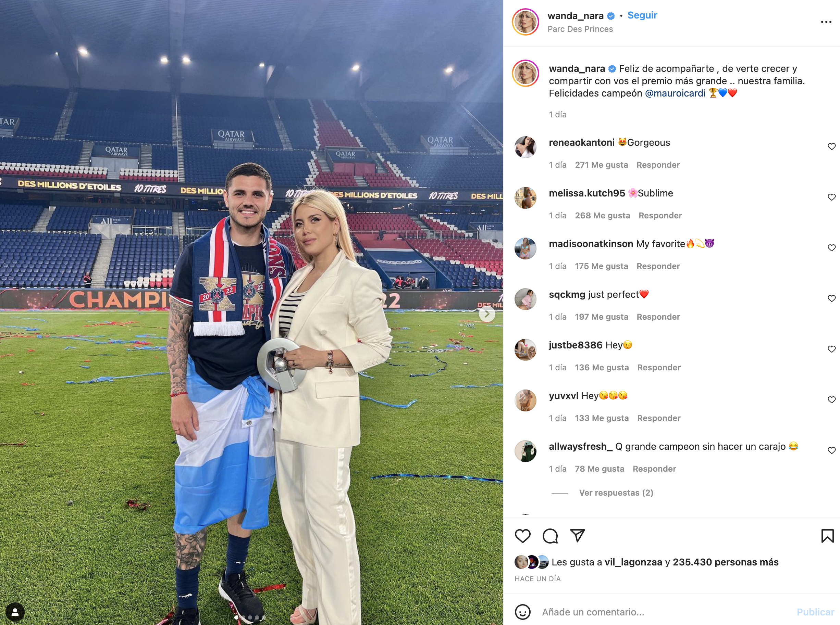Go to next photo with arrow
Image resolution: width=840 pixels, height=625 pixels.
point(487,314)
